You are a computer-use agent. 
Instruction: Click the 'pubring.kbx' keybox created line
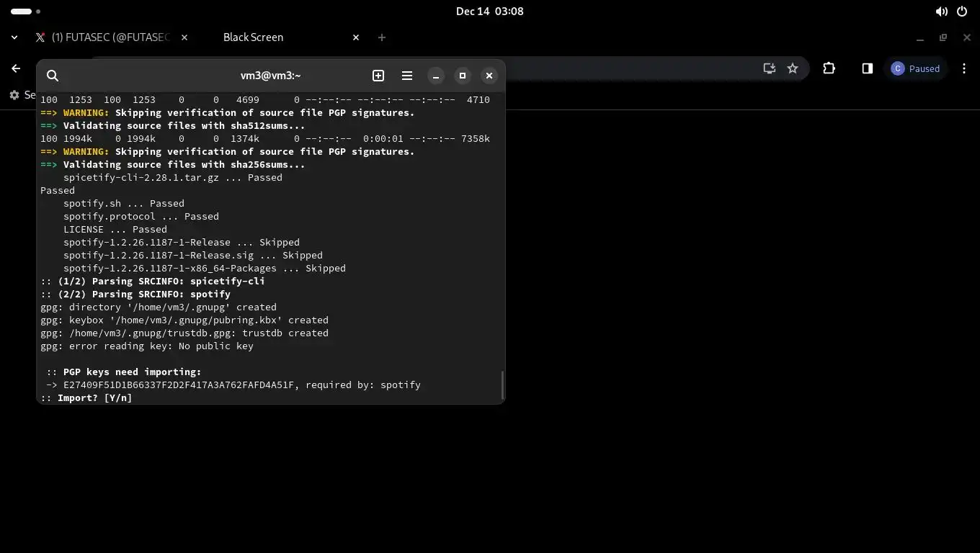coord(184,320)
